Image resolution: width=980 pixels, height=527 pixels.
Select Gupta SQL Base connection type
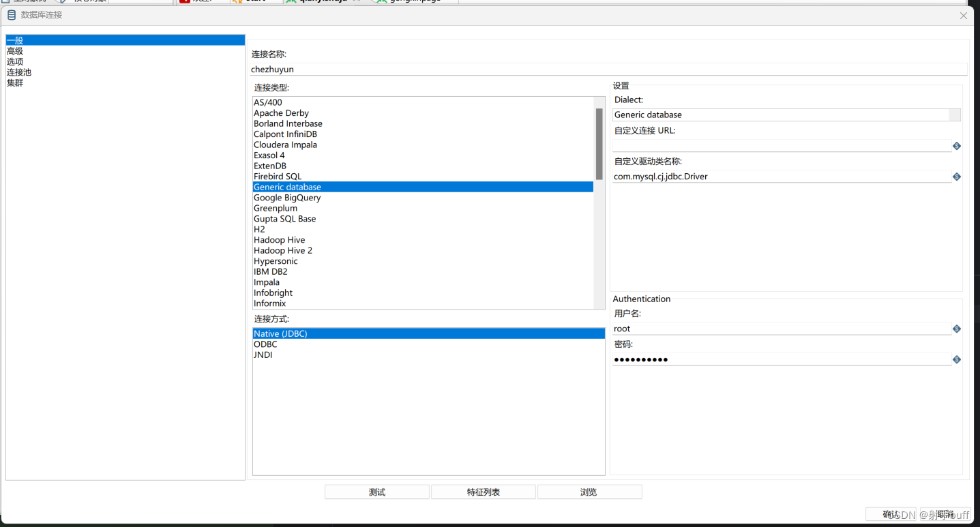coord(423,219)
